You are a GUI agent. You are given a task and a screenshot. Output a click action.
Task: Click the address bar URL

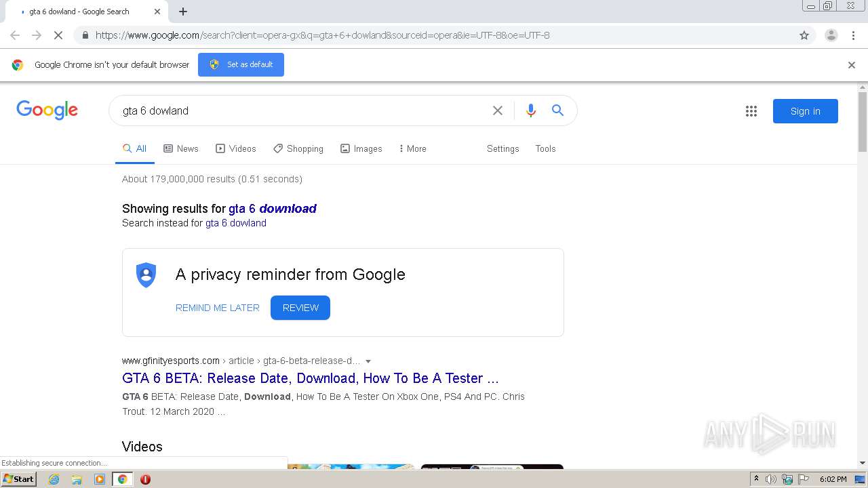(322, 35)
